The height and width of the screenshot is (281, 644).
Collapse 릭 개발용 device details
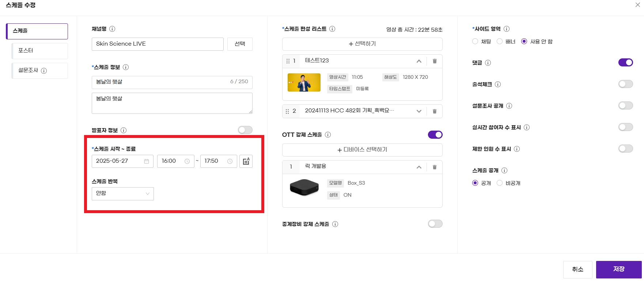click(419, 167)
